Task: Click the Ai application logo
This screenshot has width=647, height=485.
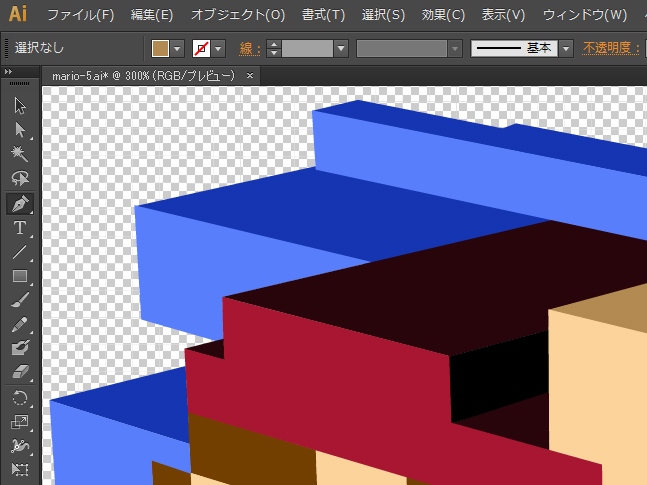Action: (x=18, y=14)
